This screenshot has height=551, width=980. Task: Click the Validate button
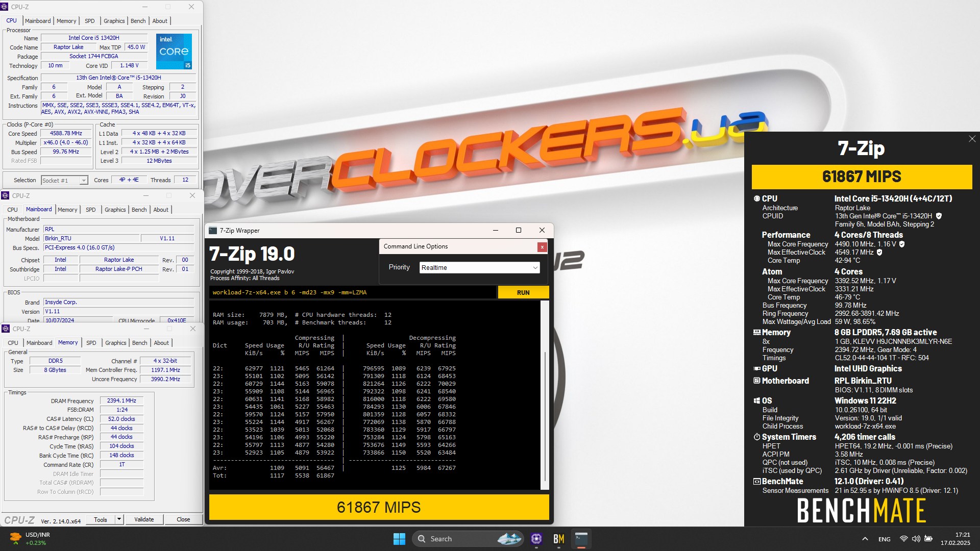pyautogui.click(x=144, y=519)
